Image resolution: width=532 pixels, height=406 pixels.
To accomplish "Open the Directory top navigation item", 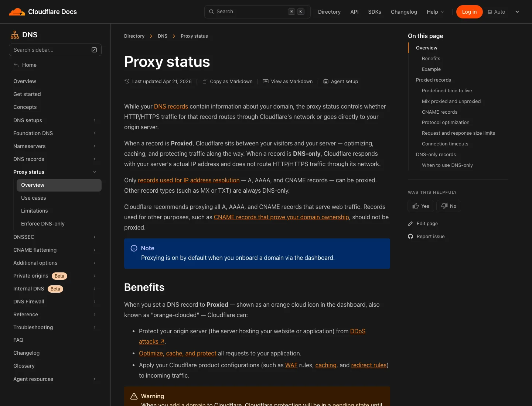I will point(329,12).
